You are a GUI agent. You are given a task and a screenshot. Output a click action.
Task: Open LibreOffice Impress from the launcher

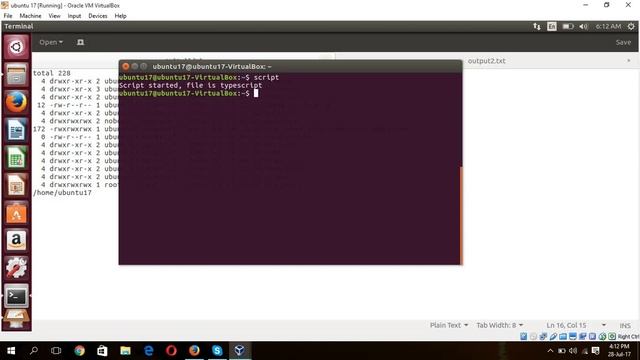click(x=16, y=186)
